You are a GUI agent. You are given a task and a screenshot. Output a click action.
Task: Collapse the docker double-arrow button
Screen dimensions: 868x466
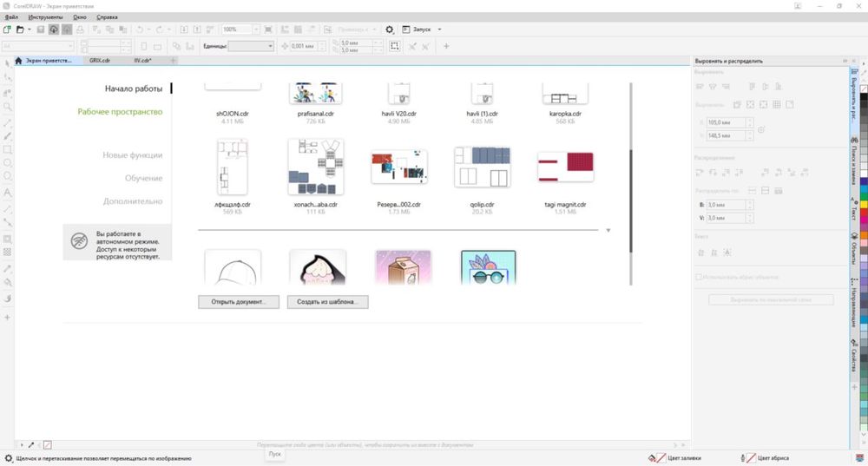click(x=845, y=61)
